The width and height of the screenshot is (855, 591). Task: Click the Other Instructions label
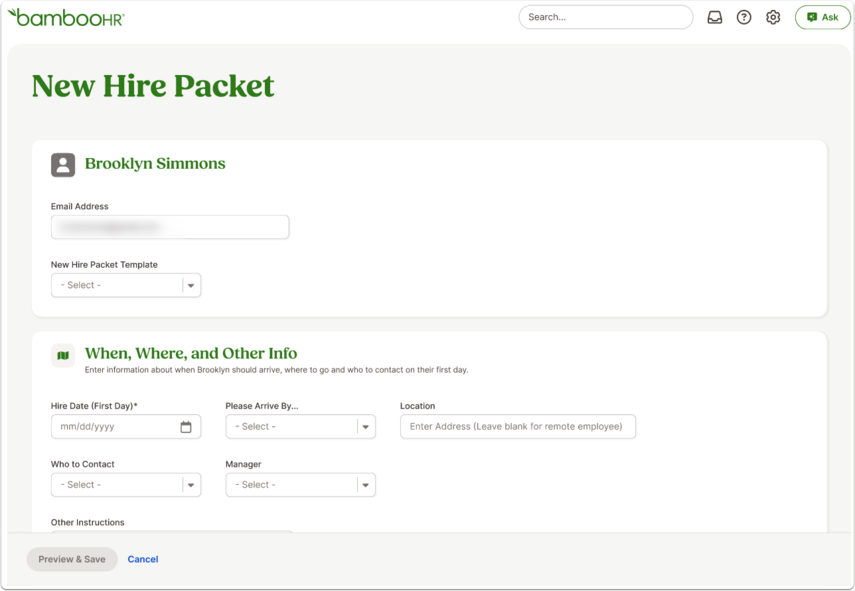88,522
